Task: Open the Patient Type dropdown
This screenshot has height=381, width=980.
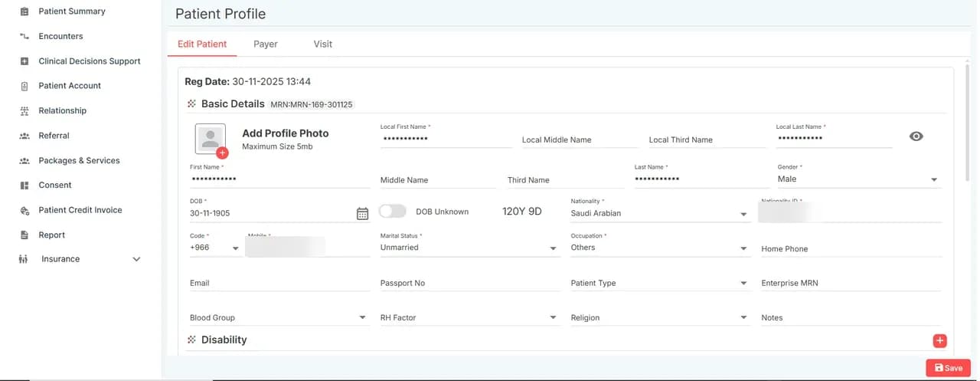Action: (x=660, y=283)
